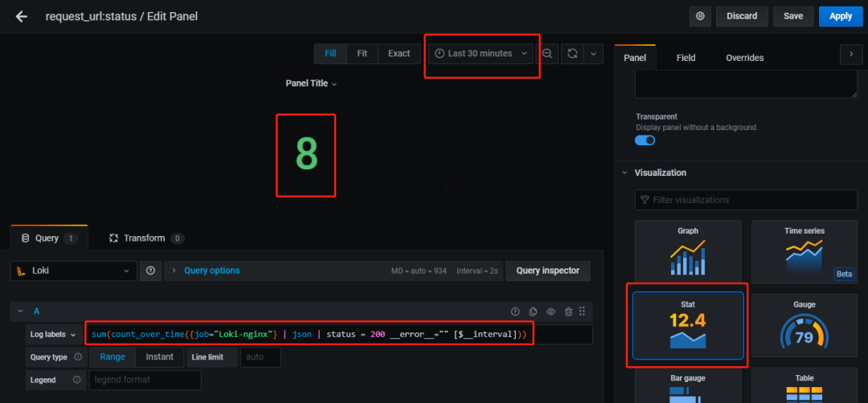Click the Save button
This screenshot has width=868, height=403.
tap(793, 17)
